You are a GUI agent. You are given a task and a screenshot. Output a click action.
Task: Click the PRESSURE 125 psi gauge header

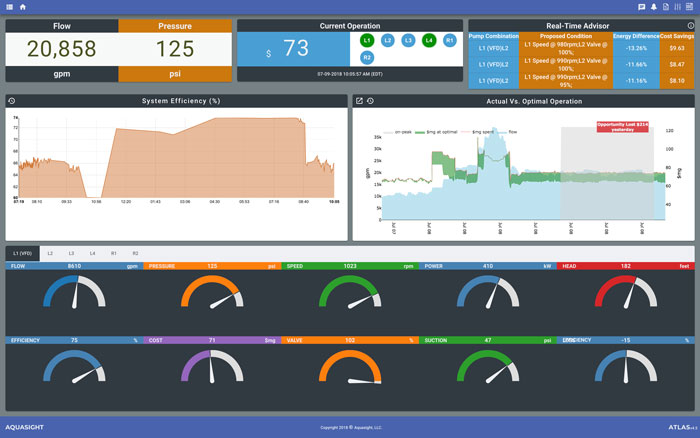point(212,266)
